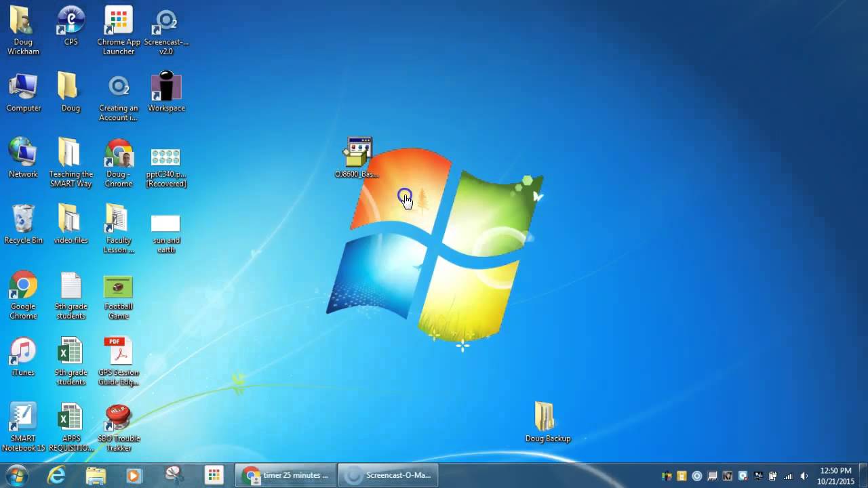Open Windows Explorer from the taskbar
This screenshot has width=868, height=488.
pos(96,475)
